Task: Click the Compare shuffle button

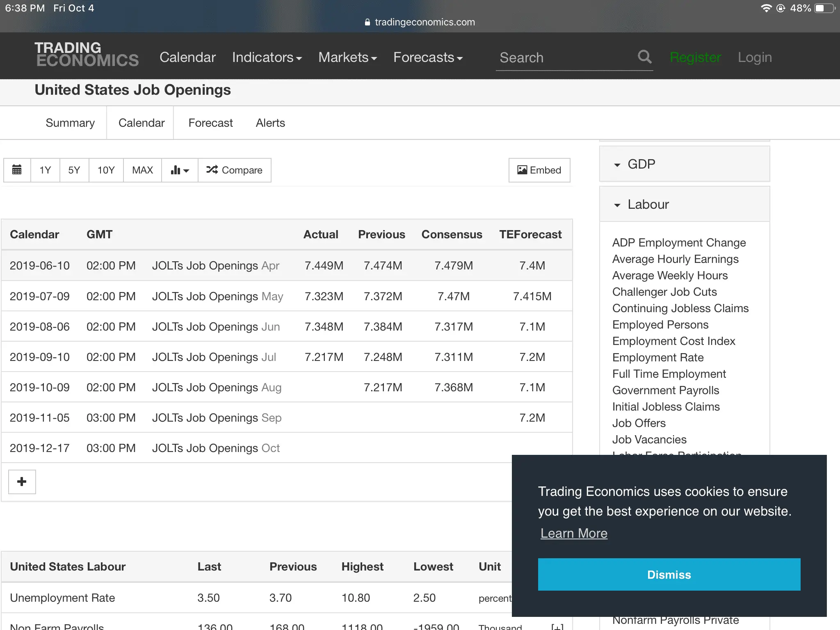Action: [234, 170]
